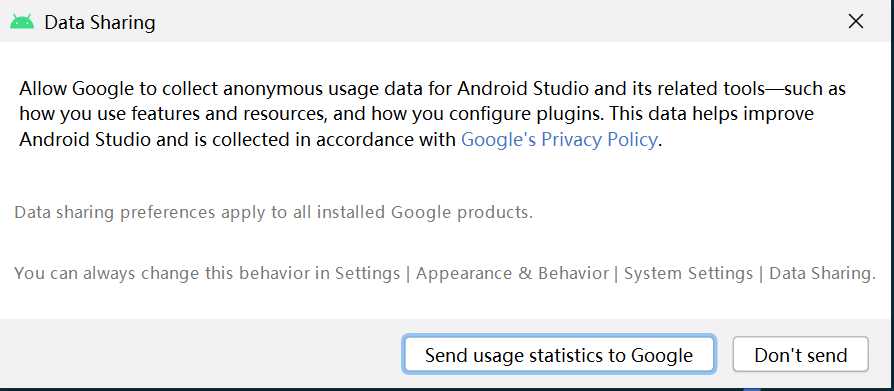Send usage statistics to Google
Viewport: 894px width, 391px height.
click(x=558, y=355)
